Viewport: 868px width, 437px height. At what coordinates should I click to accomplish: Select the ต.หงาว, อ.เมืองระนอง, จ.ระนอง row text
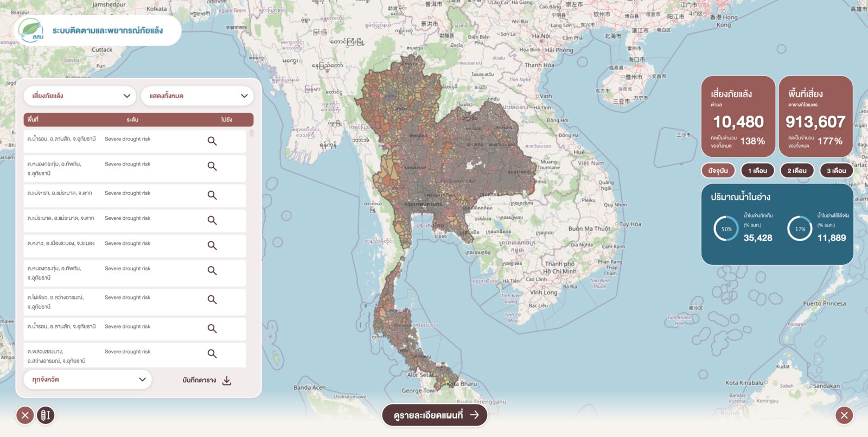pos(61,244)
